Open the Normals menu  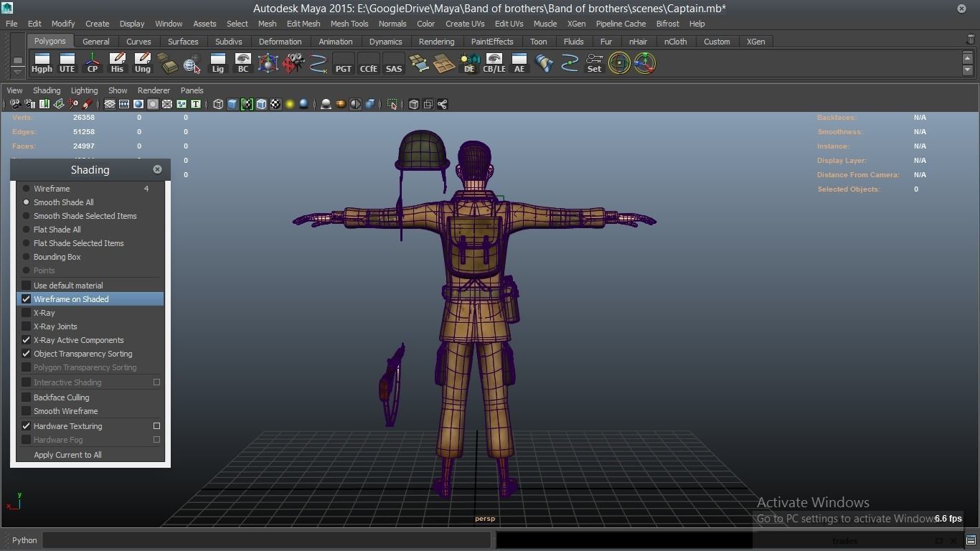392,24
